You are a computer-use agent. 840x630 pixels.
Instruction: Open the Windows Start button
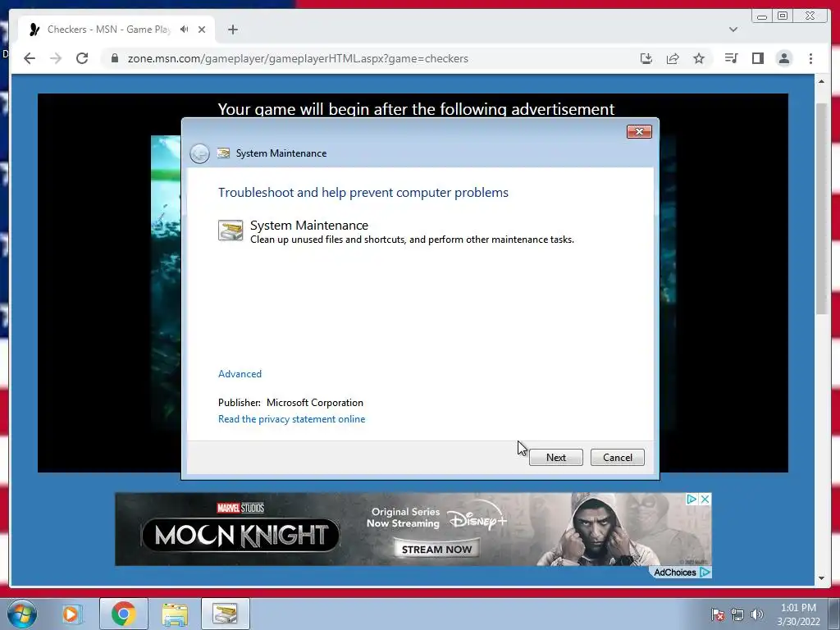click(21, 614)
